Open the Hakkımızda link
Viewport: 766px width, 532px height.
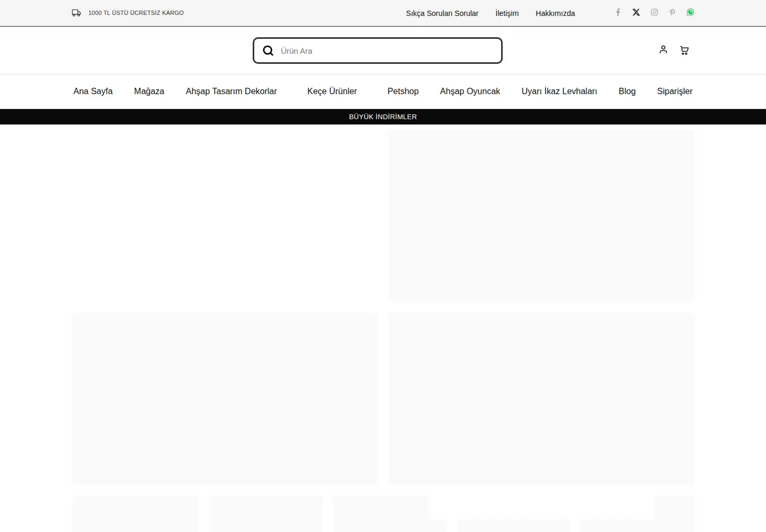pos(555,13)
